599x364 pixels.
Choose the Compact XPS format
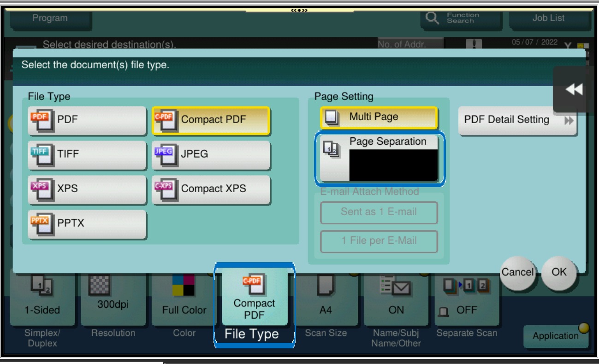click(x=211, y=189)
